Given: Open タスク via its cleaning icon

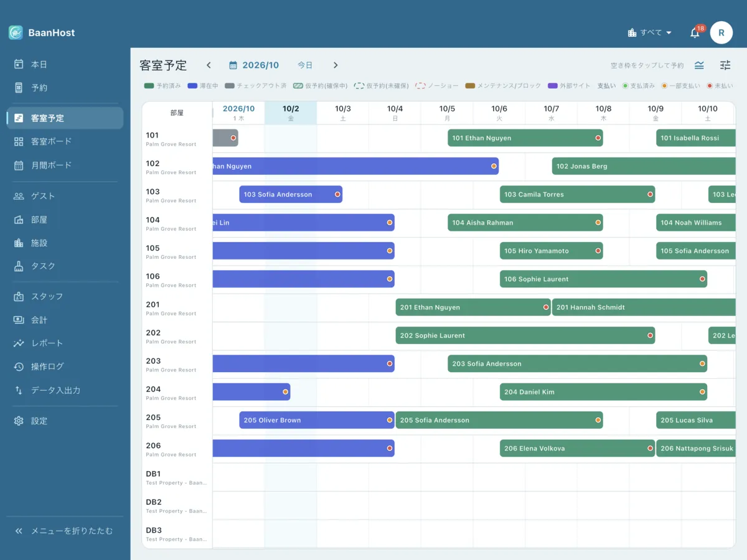Looking at the screenshot, I should click(x=19, y=266).
